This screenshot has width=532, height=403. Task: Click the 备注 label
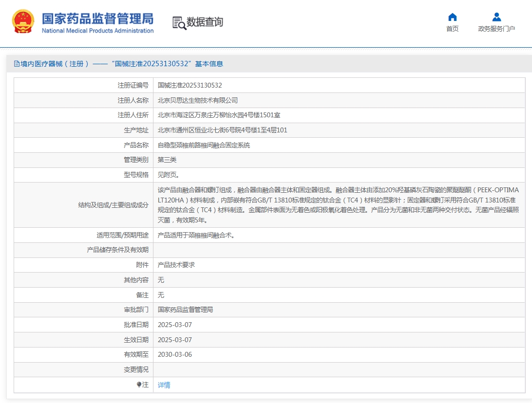[142, 295]
